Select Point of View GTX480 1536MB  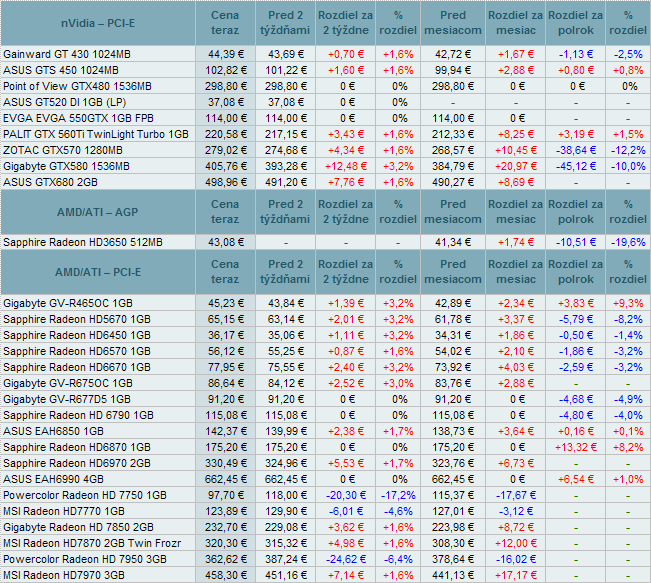[x=77, y=86]
